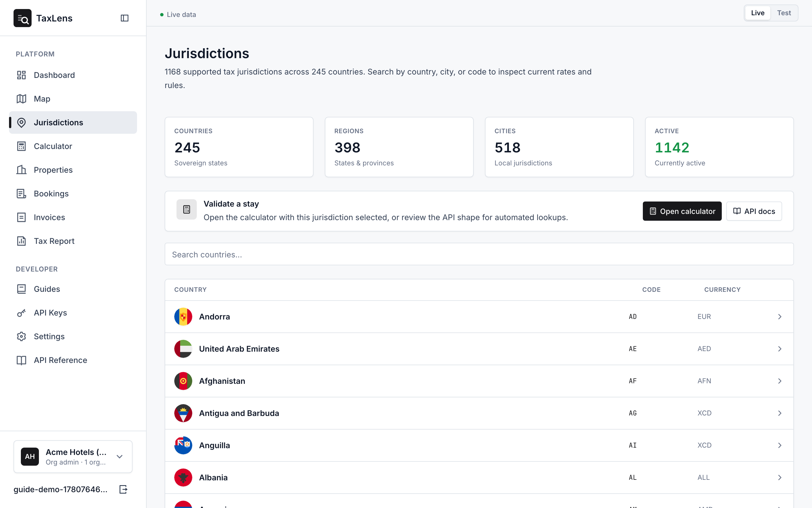Click the Afghanistan flag icon

tap(183, 381)
